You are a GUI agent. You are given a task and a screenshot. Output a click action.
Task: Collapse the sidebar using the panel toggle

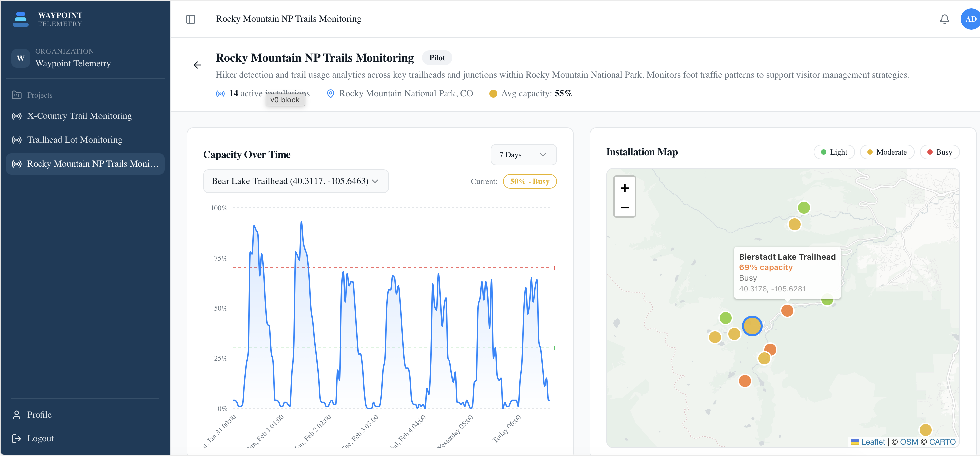(x=191, y=19)
